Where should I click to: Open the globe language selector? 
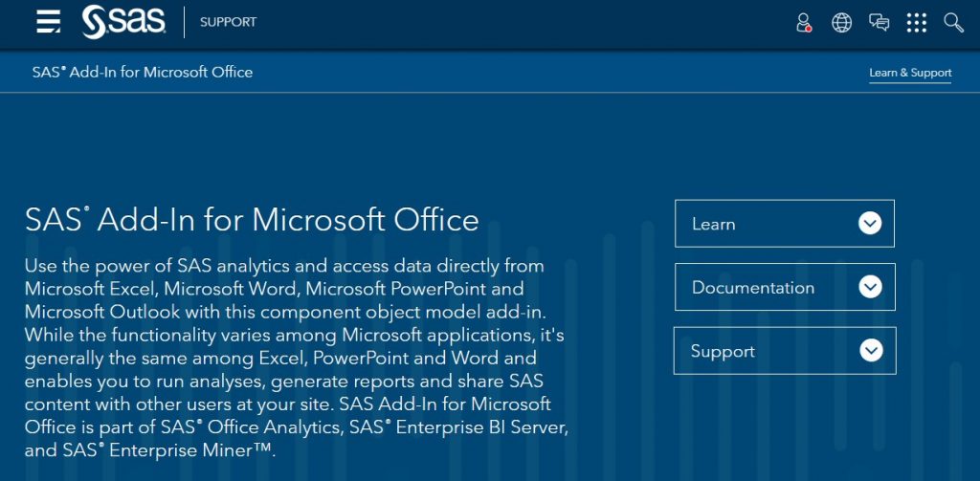[x=841, y=23]
